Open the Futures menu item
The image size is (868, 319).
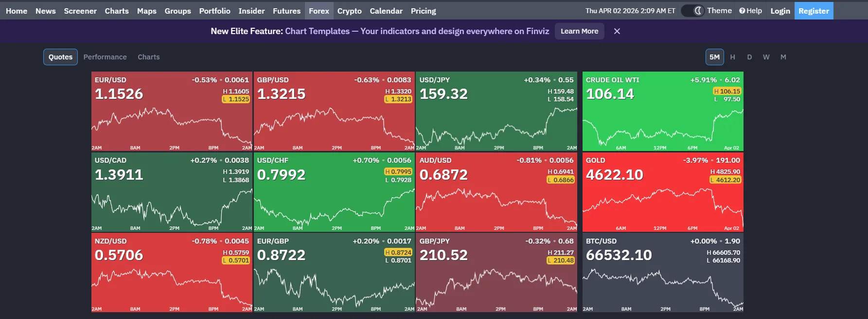(286, 10)
